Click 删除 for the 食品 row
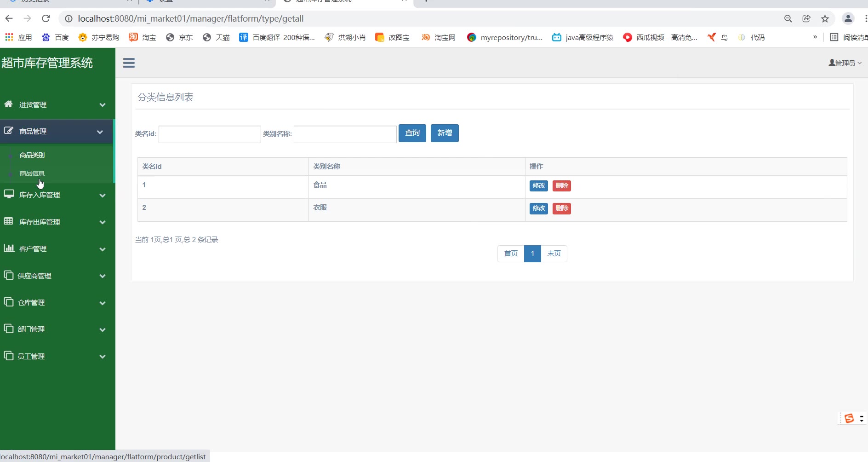This screenshot has height=462, width=868. pyautogui.click(x=562, y=186)
